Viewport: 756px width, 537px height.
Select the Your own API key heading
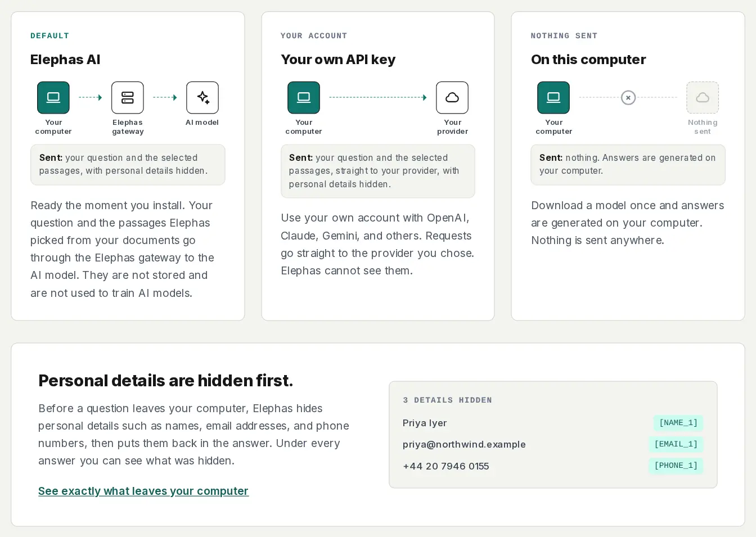click(x=338, y=60)
